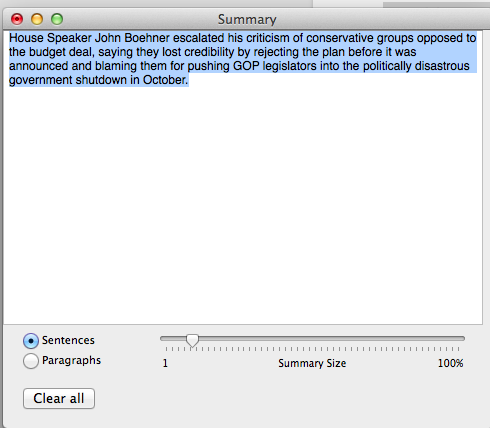Click slider track above Summary Size label

pos(312,338)
